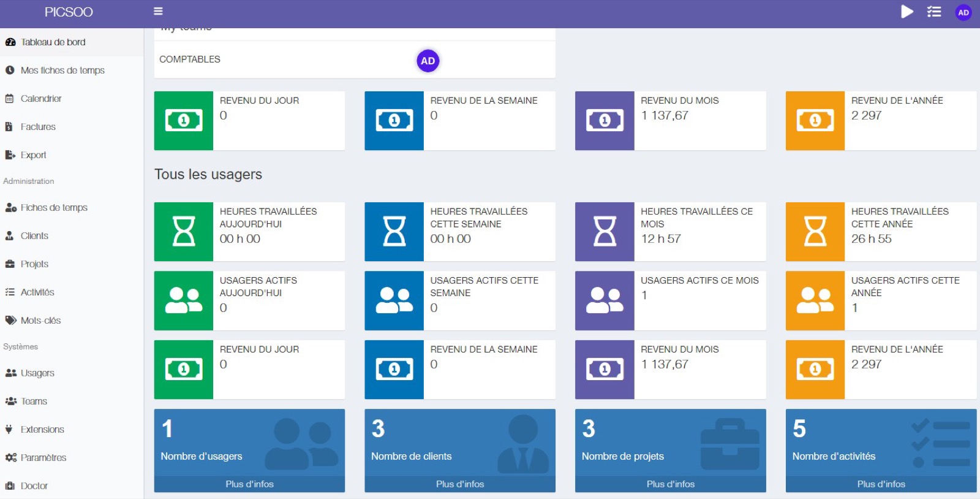Click the blue users icon for active this week
980x499 pixels.
point(394,301)
